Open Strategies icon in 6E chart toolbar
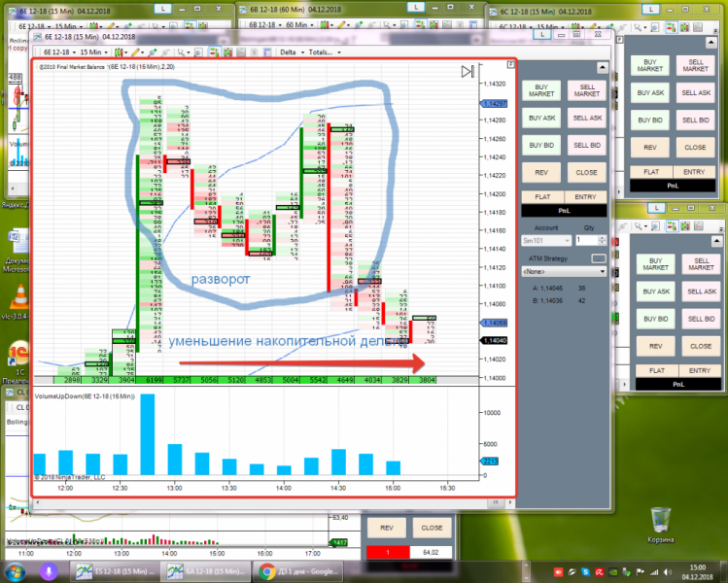This screenshot has height=583, width=728. pos(254,52)
